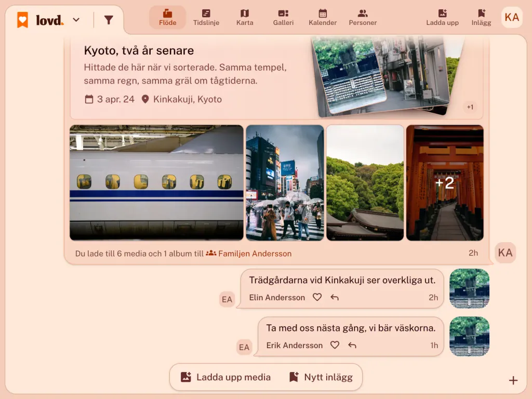Viewport: 532px width, 399px height.
Task: Click the name Elin Andersson
Action: pos(277,298)
